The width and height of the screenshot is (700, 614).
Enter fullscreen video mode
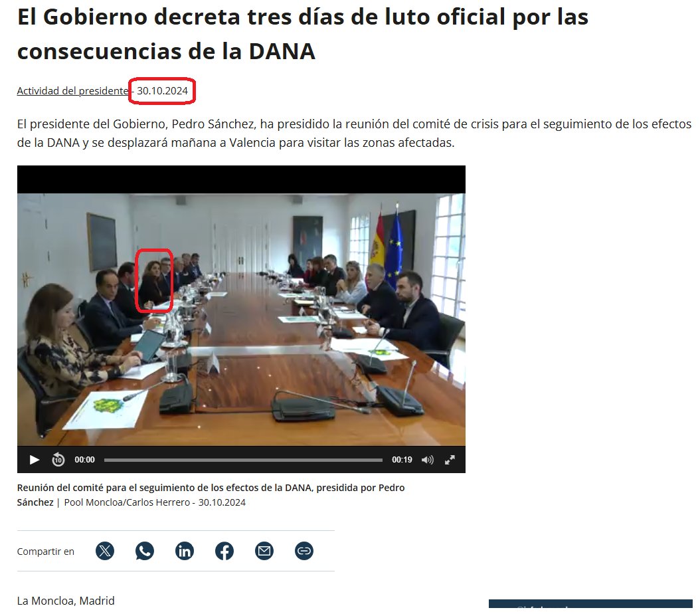click(450, 459)
